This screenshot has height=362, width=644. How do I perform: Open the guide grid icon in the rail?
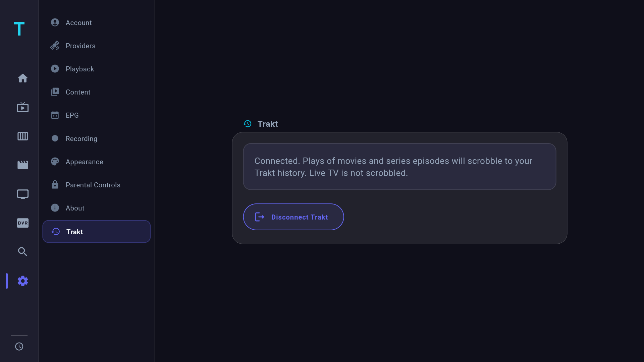coord(23,136)
